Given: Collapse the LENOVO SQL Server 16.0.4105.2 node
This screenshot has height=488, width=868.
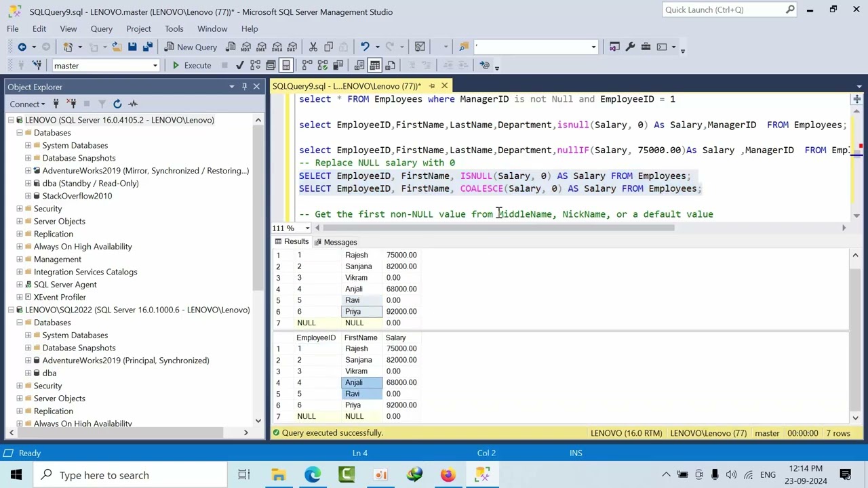Looking at the screenshot, I should pyautogui.click(x=11, y=120).
